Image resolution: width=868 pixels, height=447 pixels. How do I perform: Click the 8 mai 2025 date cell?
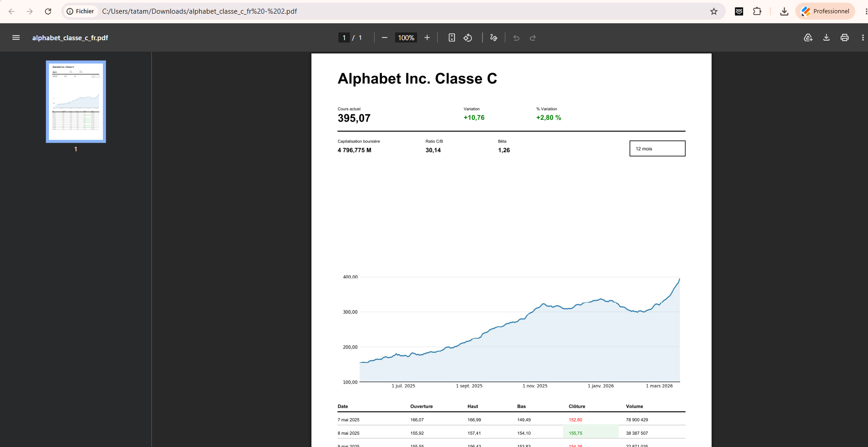coord(348,433)
